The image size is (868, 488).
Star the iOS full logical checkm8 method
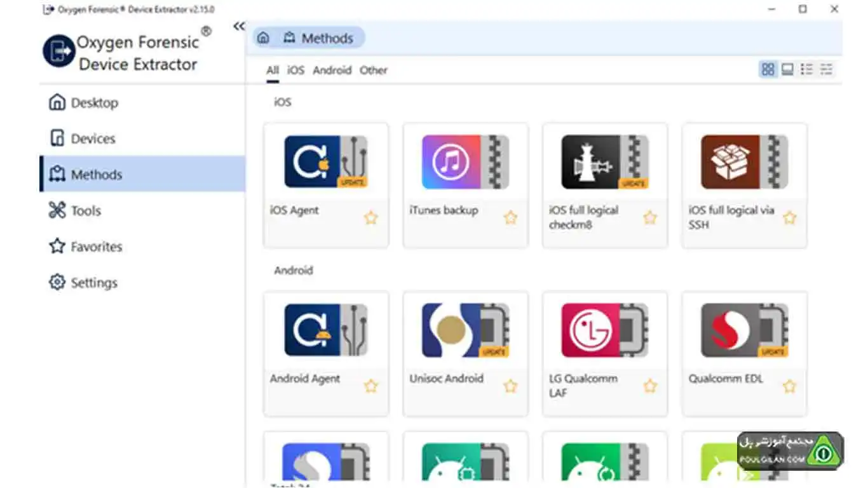point(650,218)
